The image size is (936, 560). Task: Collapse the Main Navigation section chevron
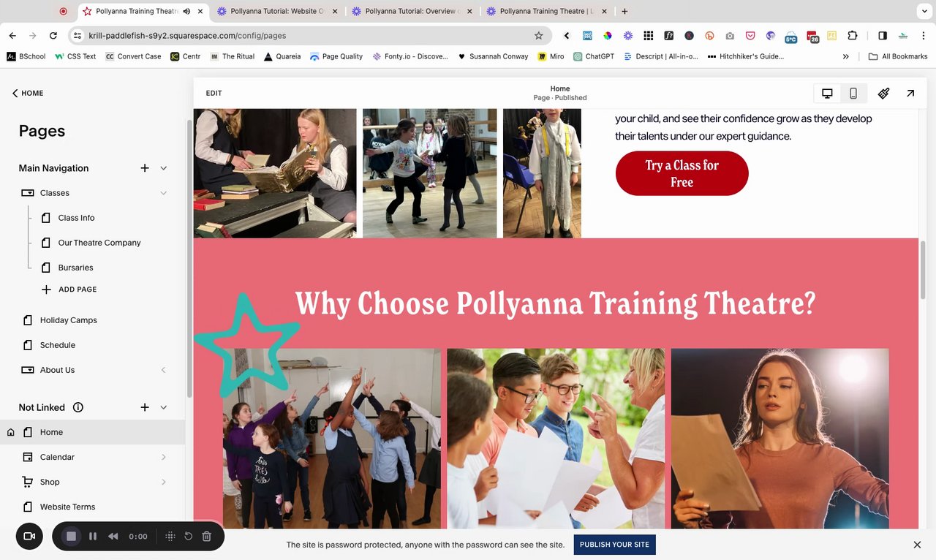coord(163,168)
